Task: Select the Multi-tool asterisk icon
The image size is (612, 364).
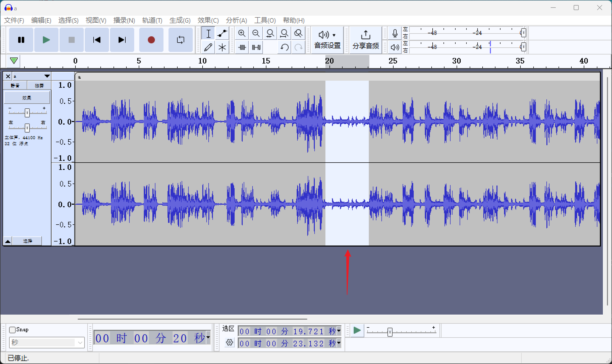Action: coord(222,47)
